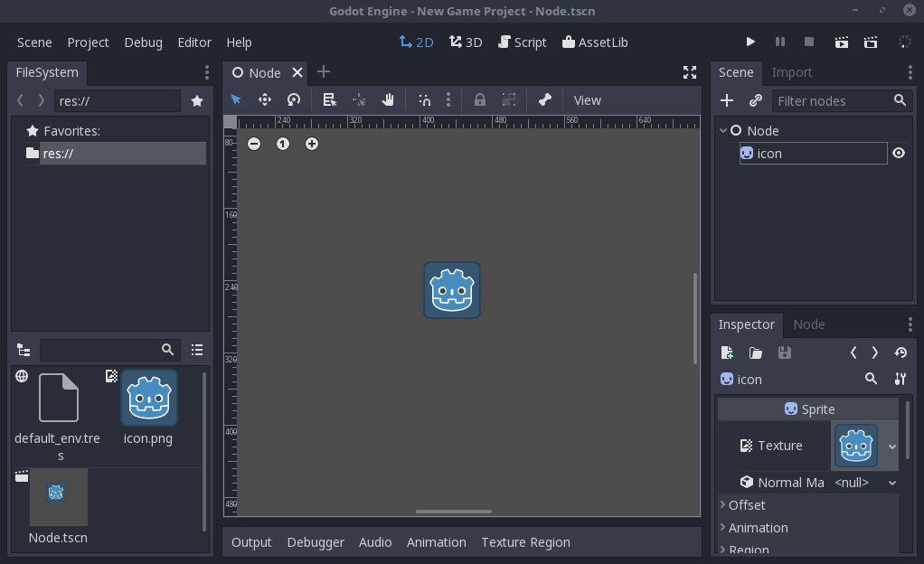Viewport: 924px width, 564px height.
Task: Open the Texture property dropdown
Action: click(x=892, y=446)
